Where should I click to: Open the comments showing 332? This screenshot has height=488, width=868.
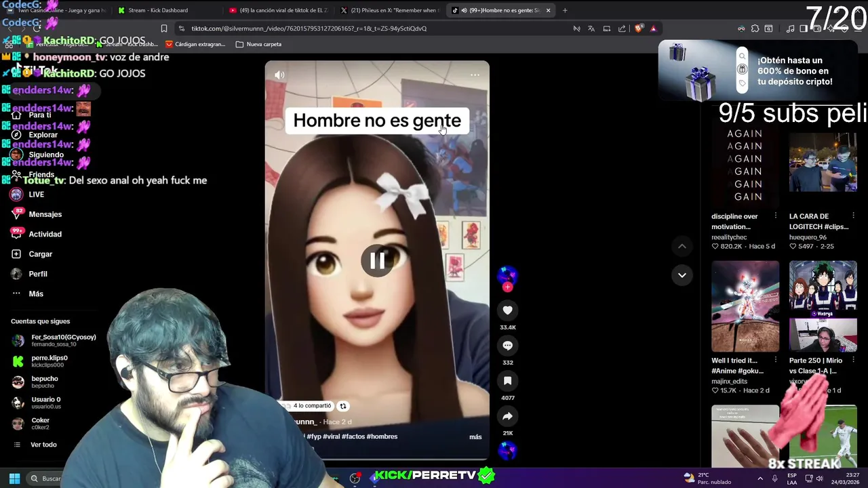tap(507, 345)
